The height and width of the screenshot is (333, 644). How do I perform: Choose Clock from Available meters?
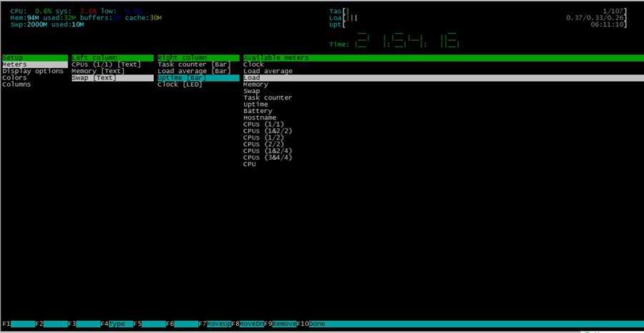[x=253, y=64]
